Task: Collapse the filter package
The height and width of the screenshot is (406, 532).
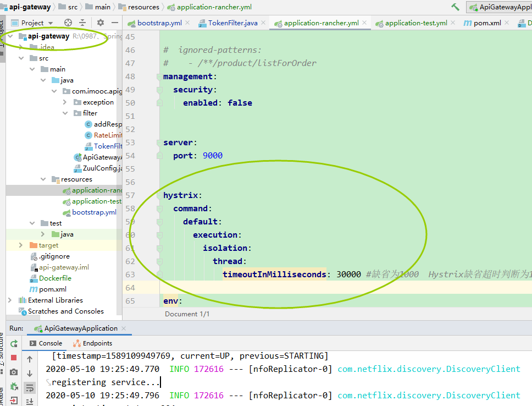Action: click(x=65, y=113)
